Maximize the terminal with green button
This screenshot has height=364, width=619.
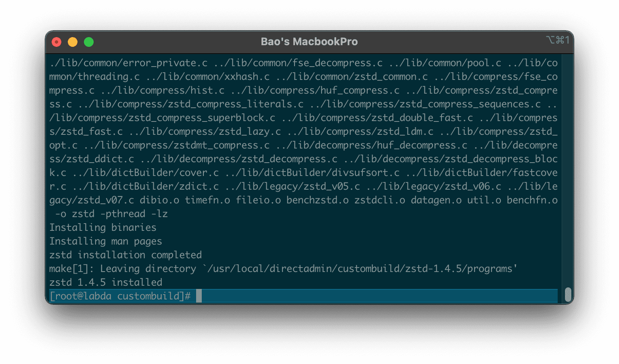(89, 42)
